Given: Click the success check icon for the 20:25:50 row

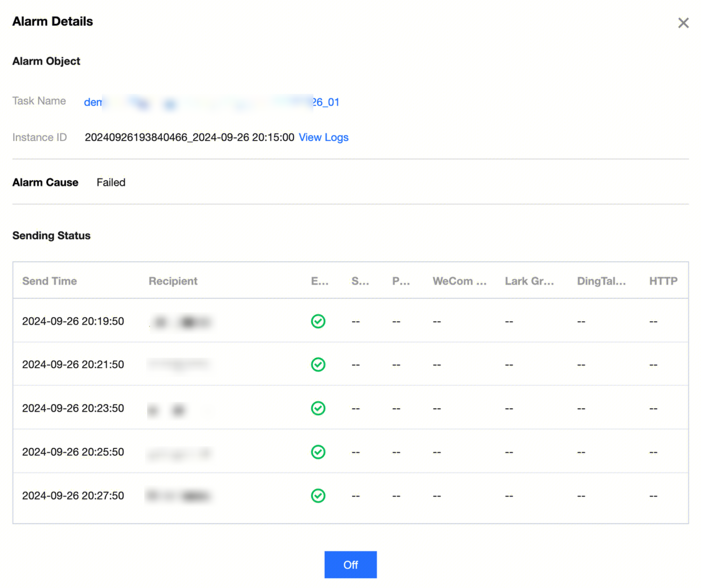Looking at the screenshot, I should (318, 452).
